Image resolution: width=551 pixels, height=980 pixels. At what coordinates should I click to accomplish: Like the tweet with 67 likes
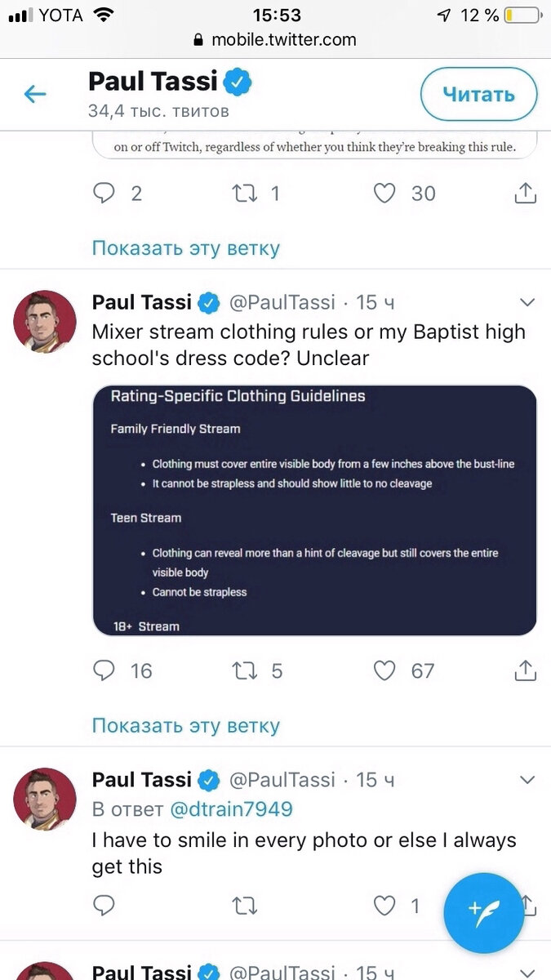[x=384, y=670]
